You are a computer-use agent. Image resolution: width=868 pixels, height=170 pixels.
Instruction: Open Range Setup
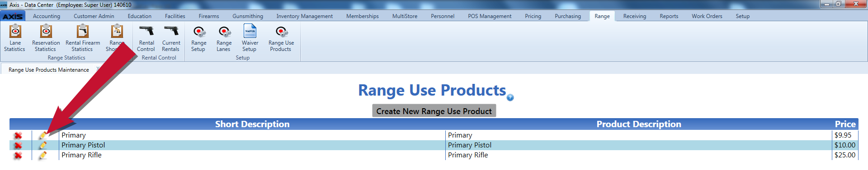pos(198,38)
